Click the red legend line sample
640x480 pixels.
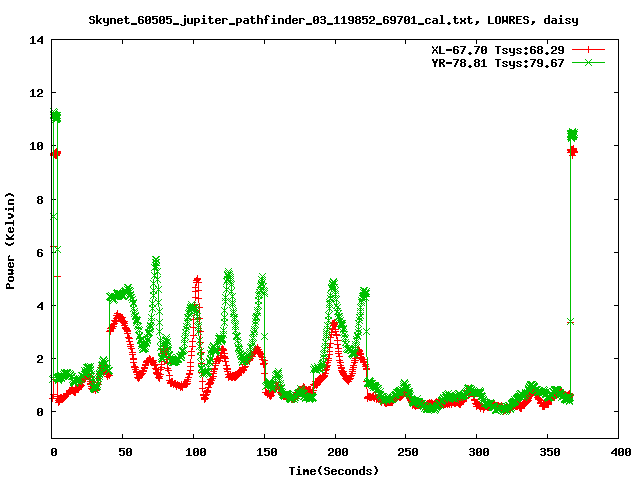pyautogui.click(x=588, y=50)
